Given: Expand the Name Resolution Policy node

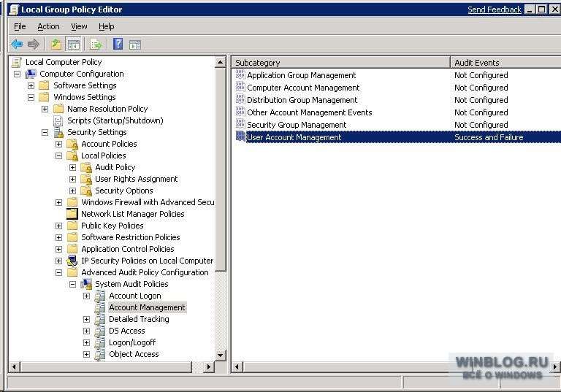Looking at the screenshot, I should [45, 109].
